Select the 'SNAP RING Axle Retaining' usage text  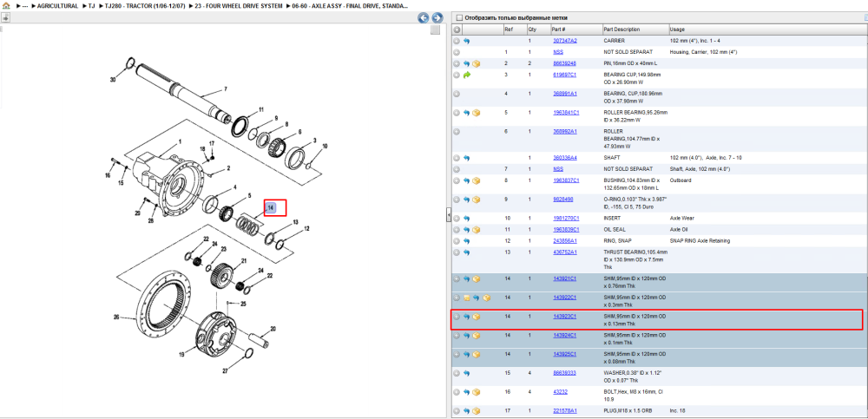700,241
